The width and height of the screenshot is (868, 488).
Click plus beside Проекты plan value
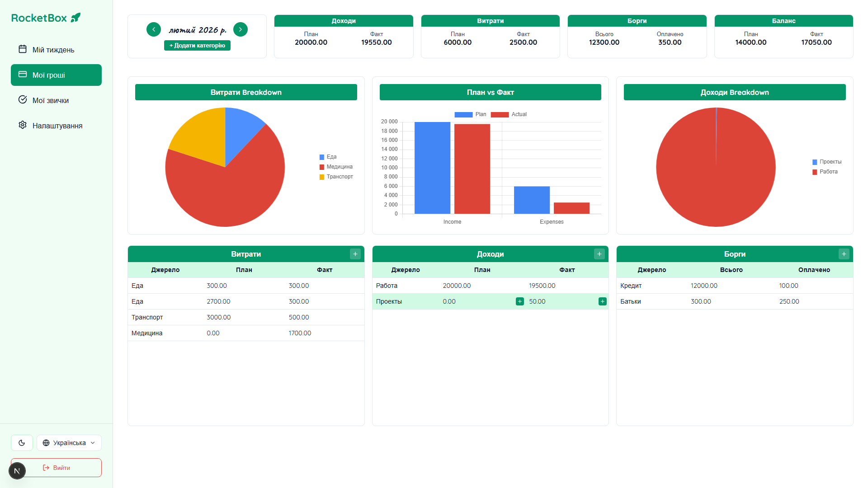pos(520,301)
